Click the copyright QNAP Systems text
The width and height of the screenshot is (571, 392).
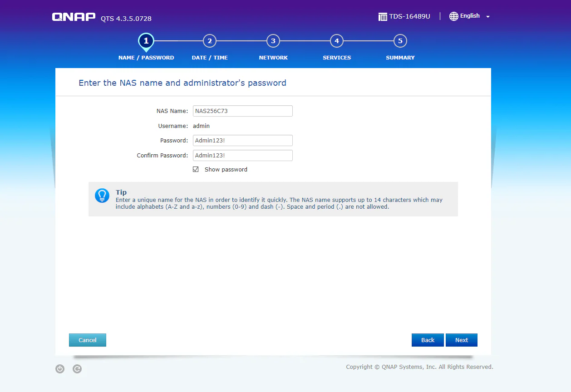pyautogui.click(x=419, y=367)
